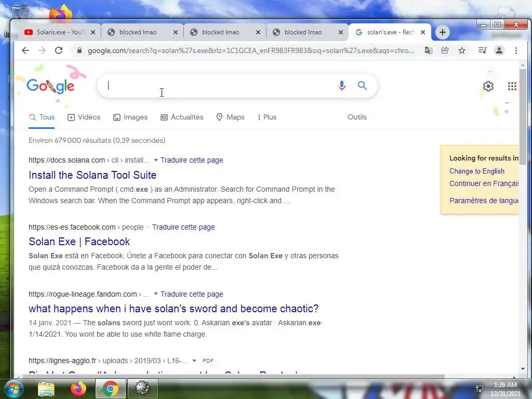Click the https://docs.solana.com breadcrumb text
The width and height of the screenshot is (532, 399).
click(x=66, y=160)
